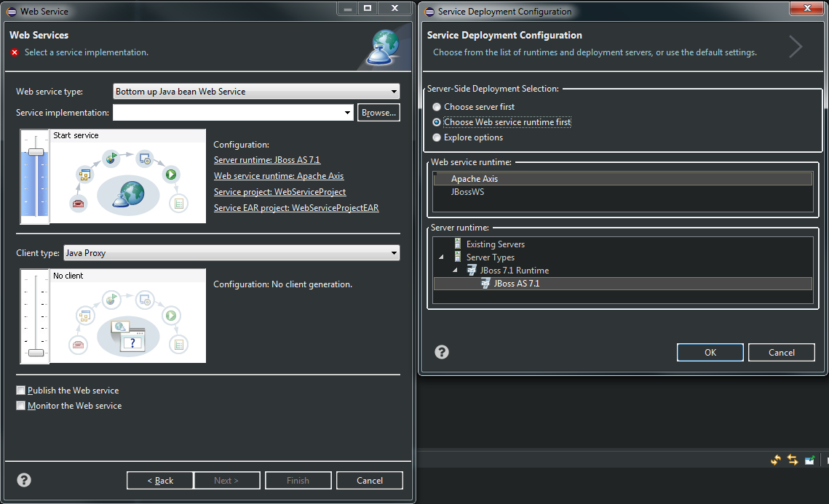Click the Server Types icon
The image size is (829, 504).
pos(458,257)
